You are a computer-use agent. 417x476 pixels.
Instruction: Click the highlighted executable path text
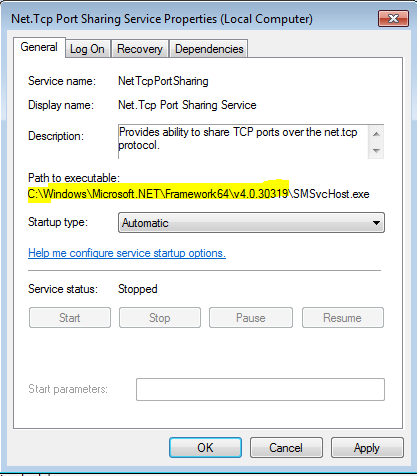pyautogui.click(x=158, y=194)
